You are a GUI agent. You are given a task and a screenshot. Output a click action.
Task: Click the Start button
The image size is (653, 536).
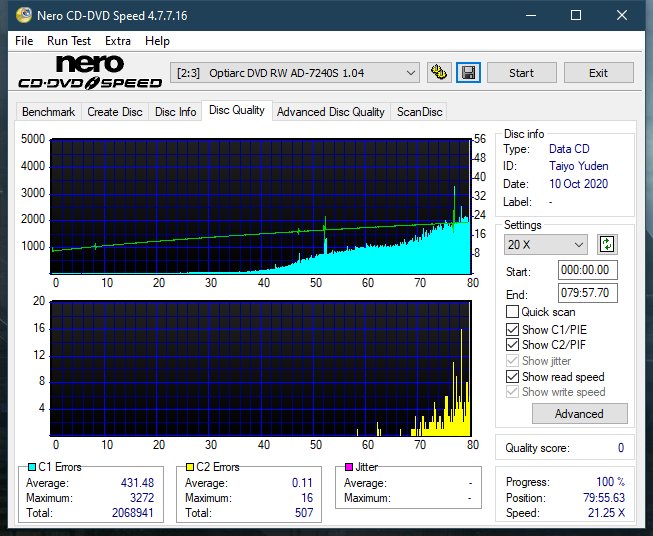[x=521, y=73]
